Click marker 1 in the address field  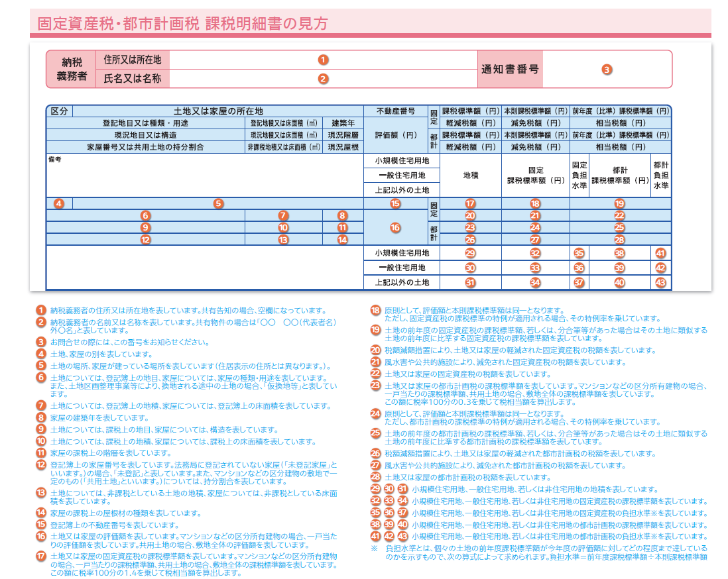tap(323, 60)
